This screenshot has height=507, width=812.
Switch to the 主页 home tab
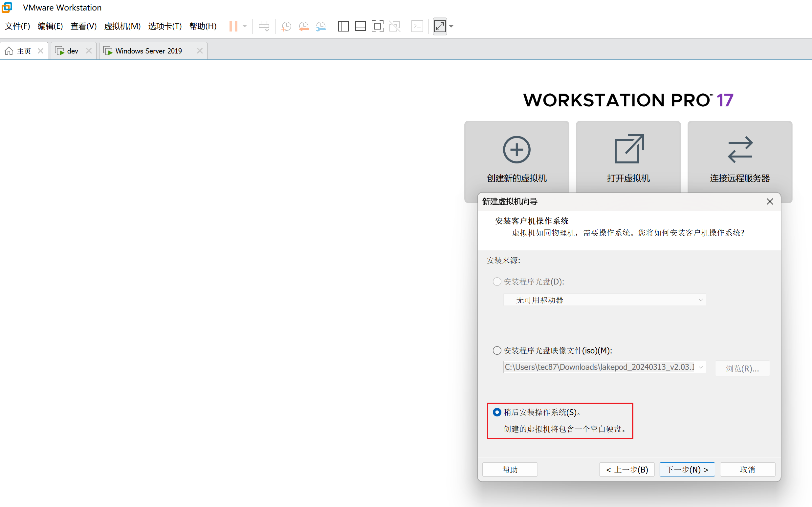[24, 51]
